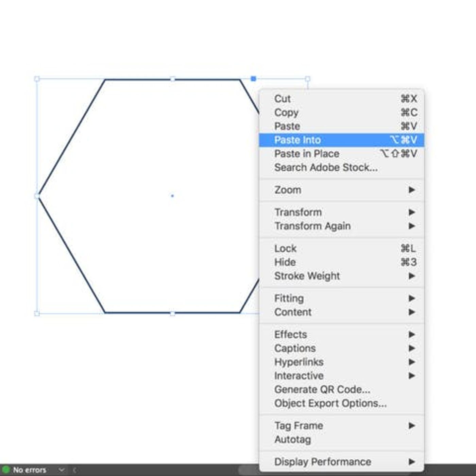Expand the Fitting submenu
Image resolution: width=476 pixels, height=476 pixels.
tap(341, 298)
